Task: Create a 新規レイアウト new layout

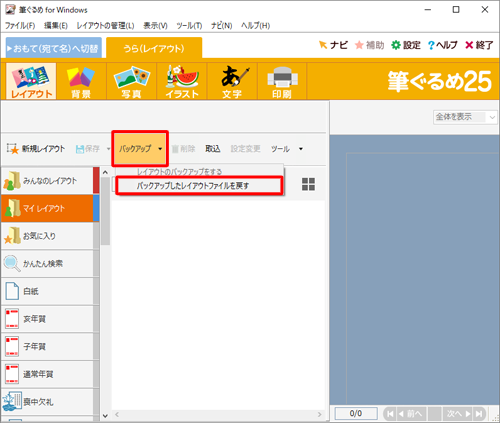Action: pyautogui.click(x=36, y=149)
